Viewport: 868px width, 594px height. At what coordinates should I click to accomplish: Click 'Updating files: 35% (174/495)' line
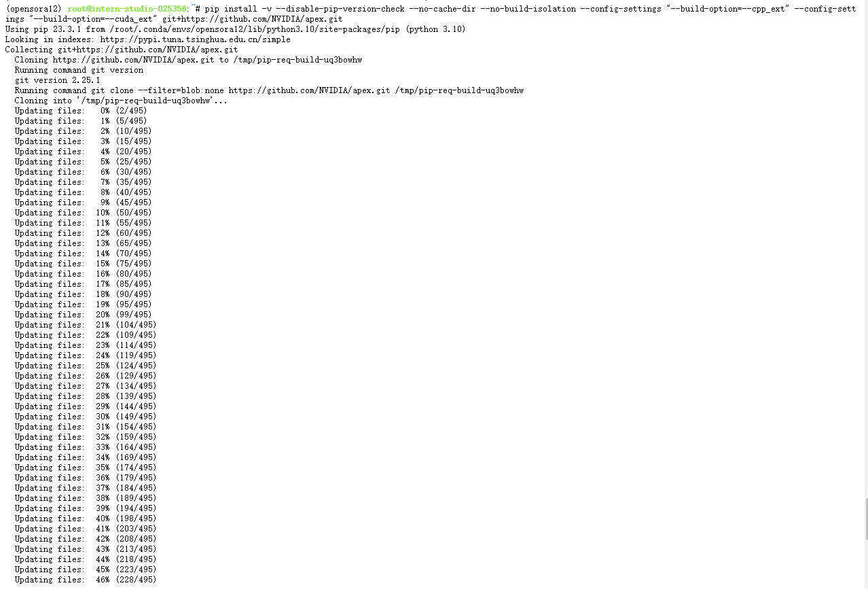[86, 468]
